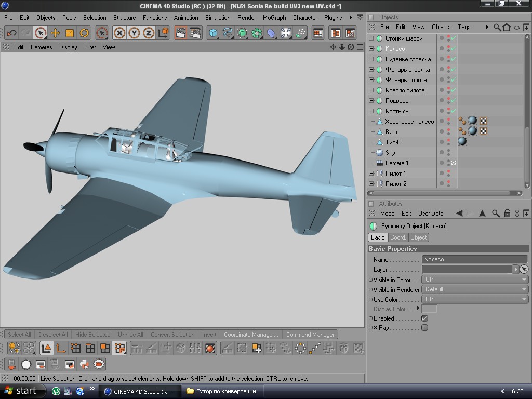
Task: Expand the Пилот 1 object tree
Action: tap(371, 174)
